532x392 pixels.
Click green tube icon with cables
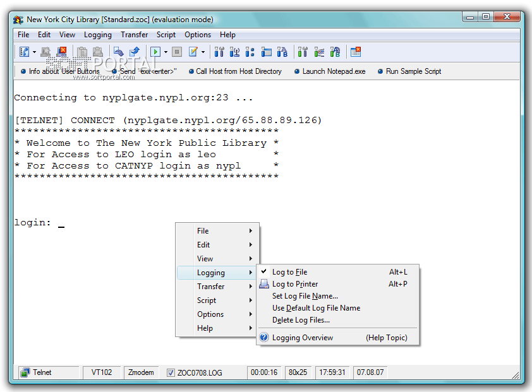[319, 52]
